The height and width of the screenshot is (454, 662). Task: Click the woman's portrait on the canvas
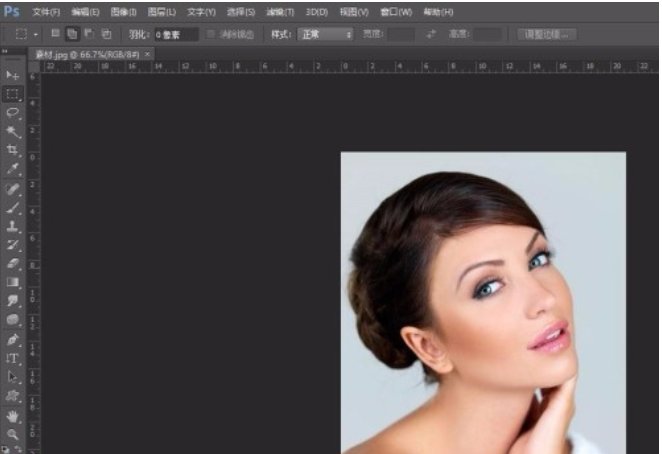point(483,303)
